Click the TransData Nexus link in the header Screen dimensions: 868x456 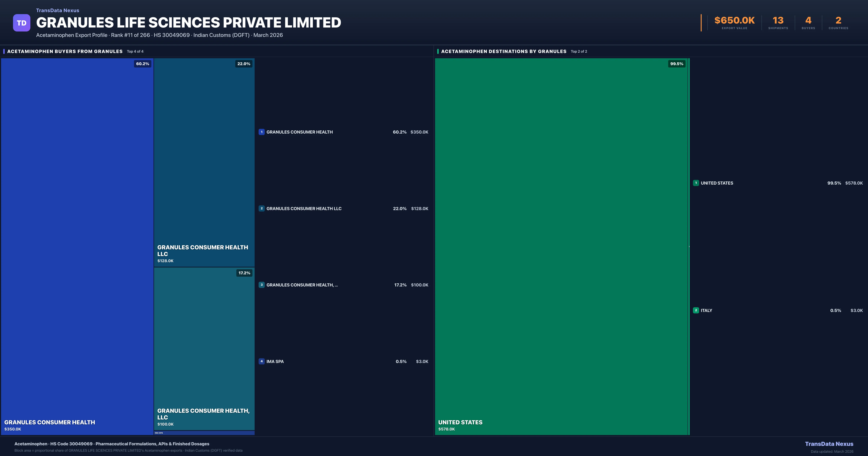pos(57,10)
